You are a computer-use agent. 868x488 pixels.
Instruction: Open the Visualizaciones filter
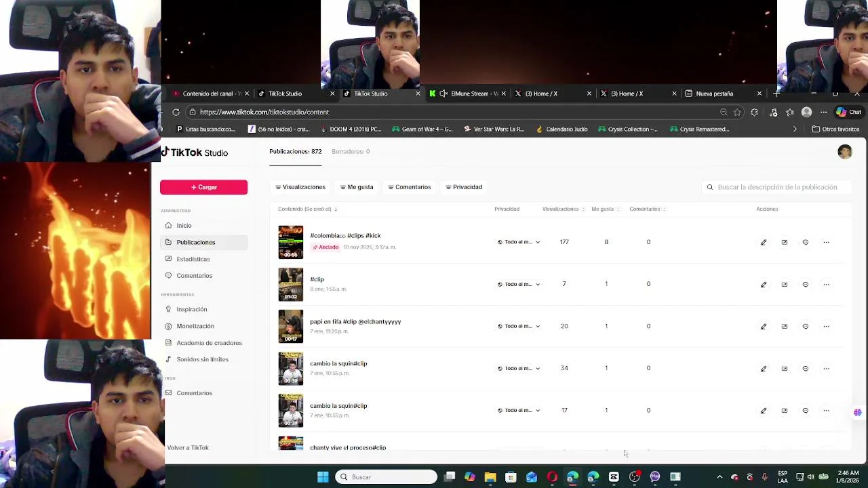300,187
